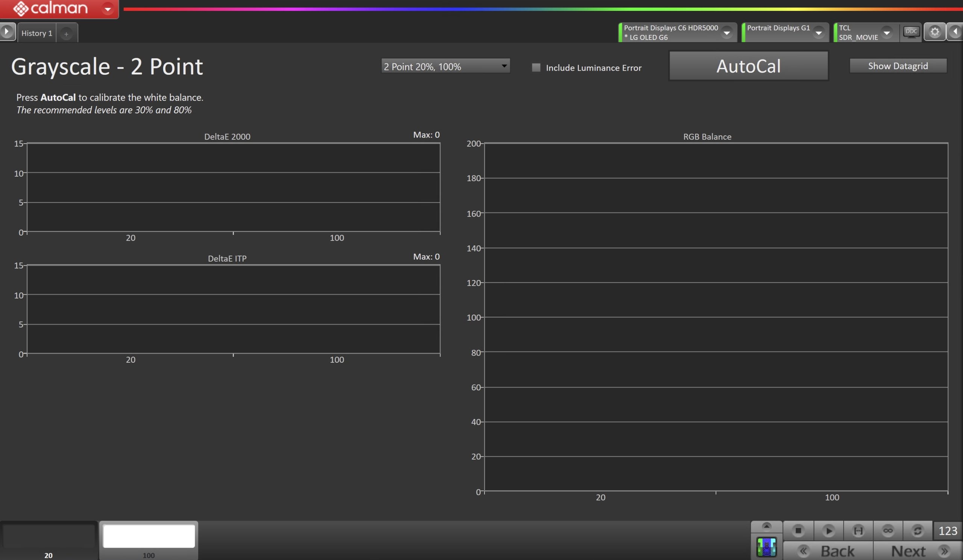Go to previous step with Back
This screenshot has width=963, height=560.
[828, 551]
